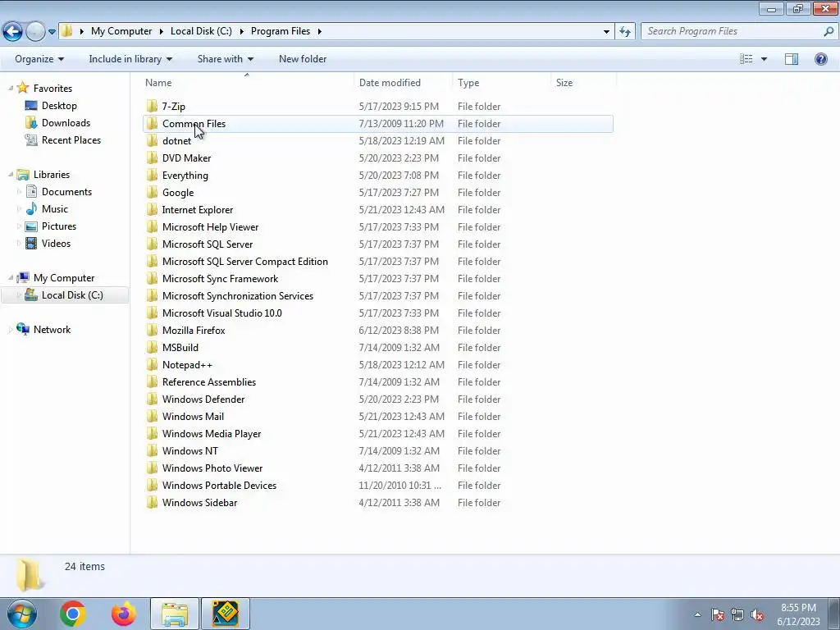Image resolution: width=840 pixels, height=630 pixels.
Task: Click the refresh button beside address bar
Action: (x=625, y=32)
